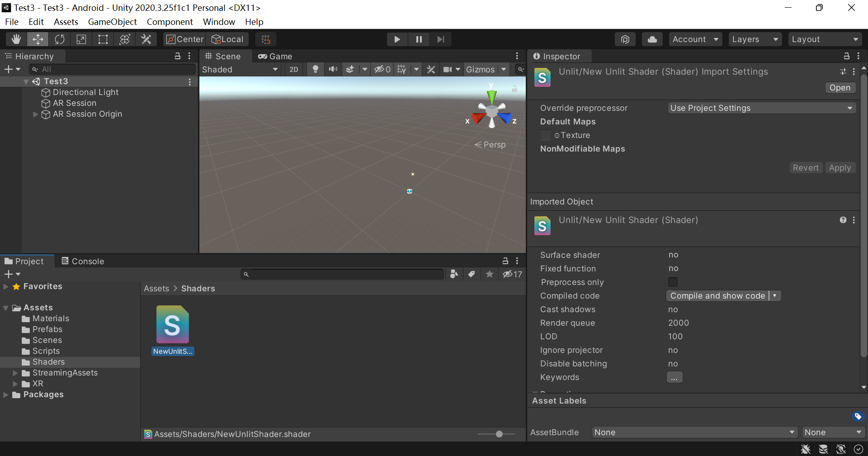Switch to the Game tab
The height and width of the screenshot is (456, 868).
point(275,57)
